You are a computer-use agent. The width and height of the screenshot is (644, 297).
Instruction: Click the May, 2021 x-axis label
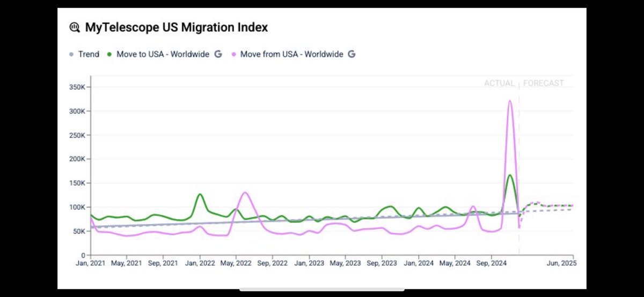[x=127, y=264]
